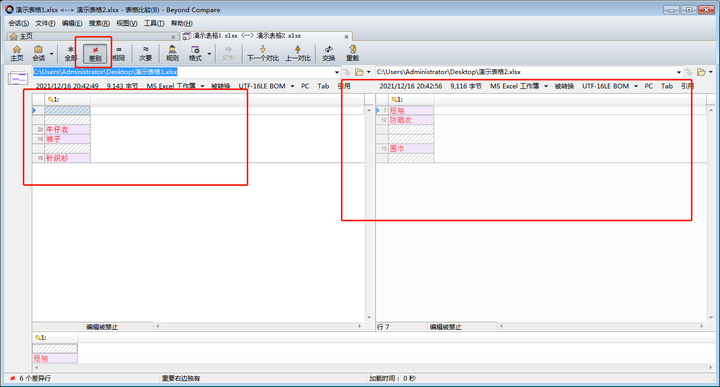Image resolution: width=720 pixels, height=387 pixels.
Task: Click the left open-file folder icon
Action: point(359,72)
